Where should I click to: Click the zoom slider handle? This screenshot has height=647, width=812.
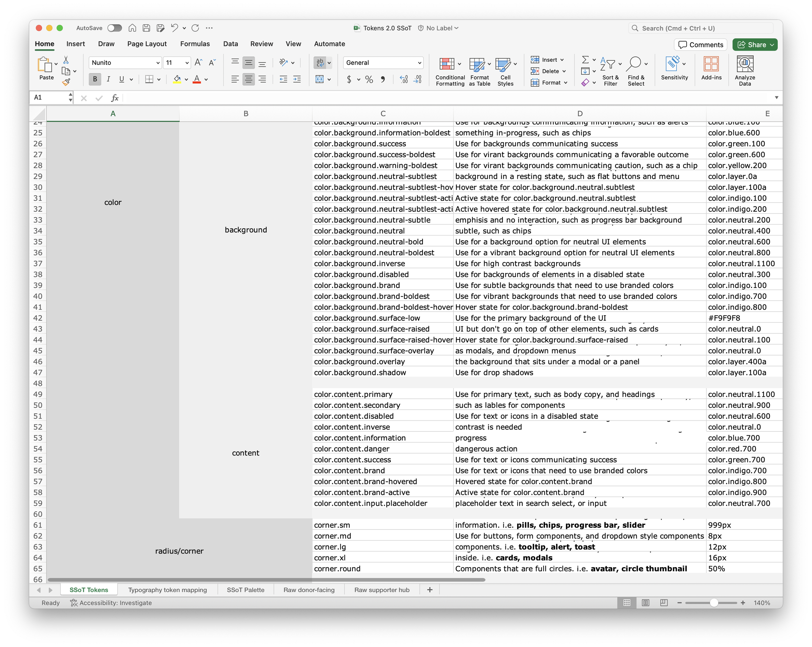click(713, 603)
